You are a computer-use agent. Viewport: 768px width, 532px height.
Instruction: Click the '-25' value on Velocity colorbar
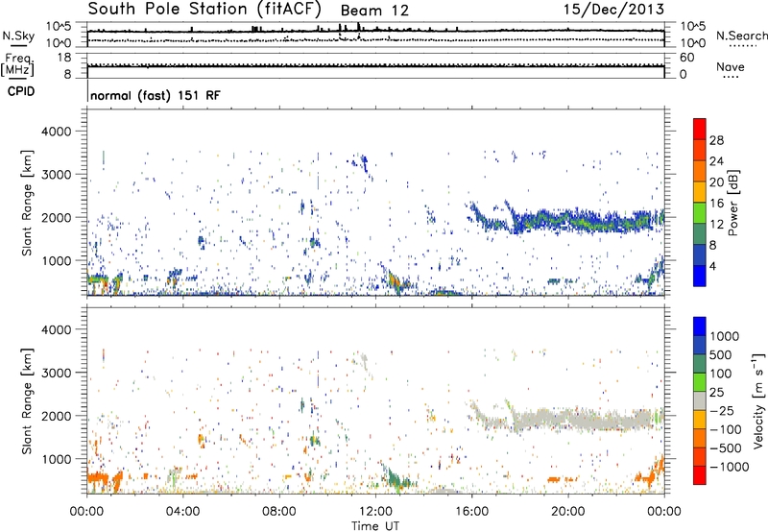[x=722, y=410]
